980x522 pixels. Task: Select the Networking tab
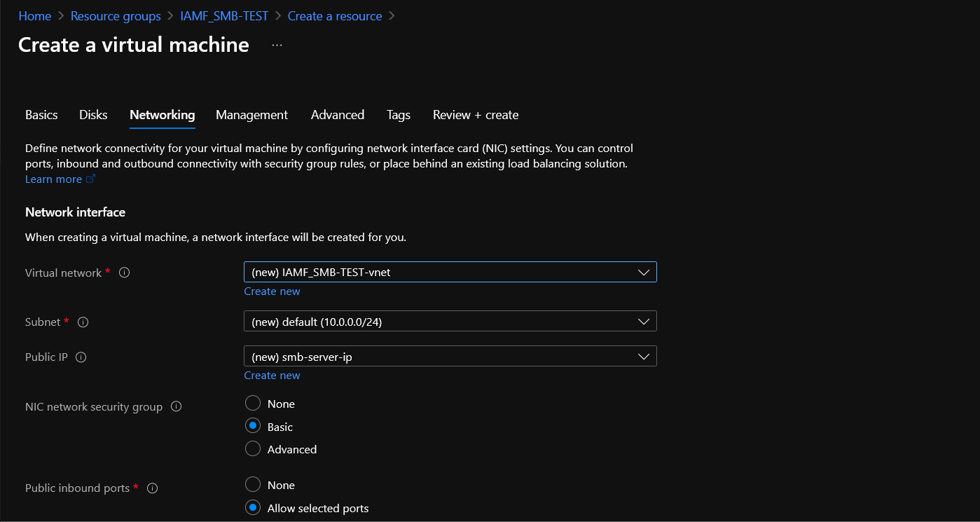click(x=162, y=115)
